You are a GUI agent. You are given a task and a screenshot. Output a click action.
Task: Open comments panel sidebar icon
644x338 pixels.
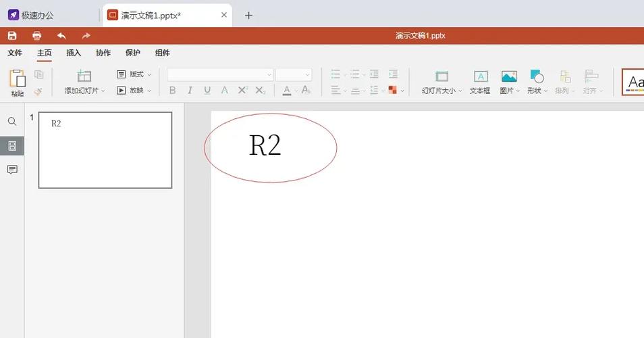[12, 170]
